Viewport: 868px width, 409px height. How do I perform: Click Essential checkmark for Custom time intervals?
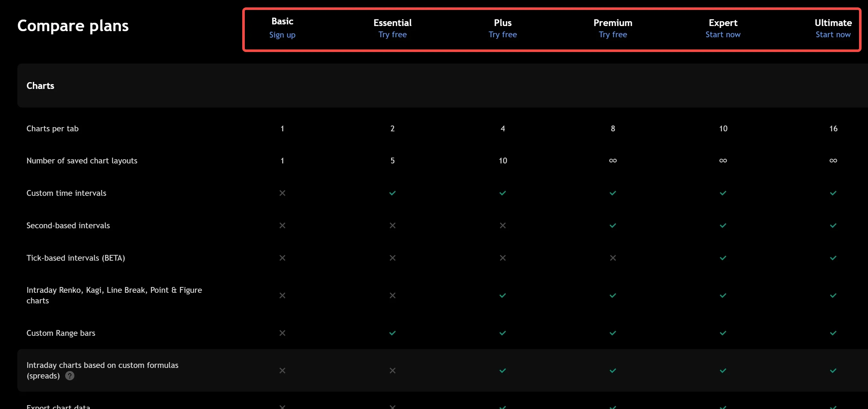392,193
